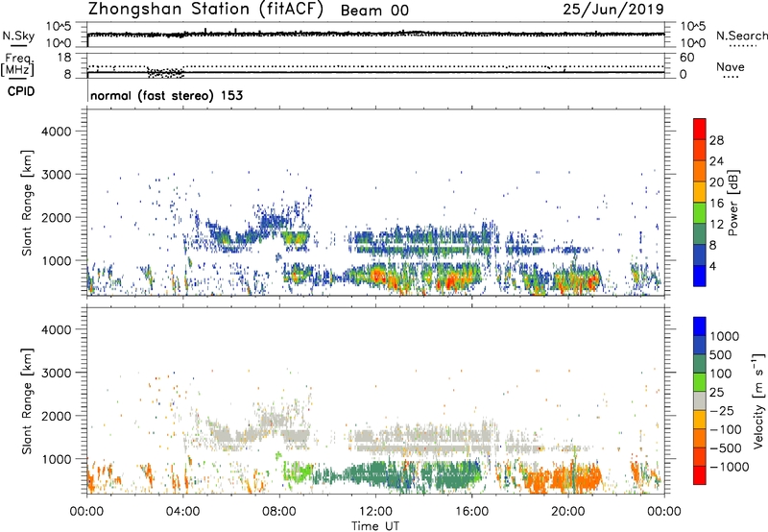Select the 500–1000 blue Velocity swatch
Image resolution: width=768 pixels, height=532 pixels.
pos(700,345)
